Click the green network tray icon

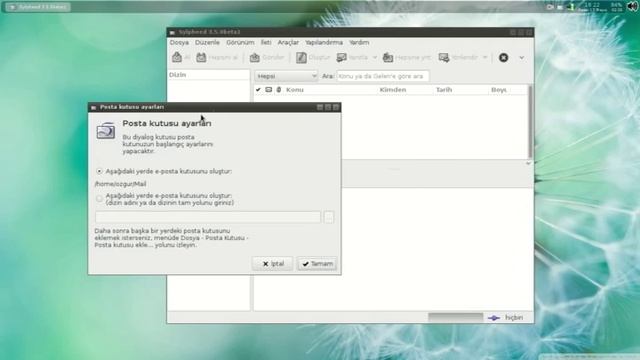[x=572, y=7]
